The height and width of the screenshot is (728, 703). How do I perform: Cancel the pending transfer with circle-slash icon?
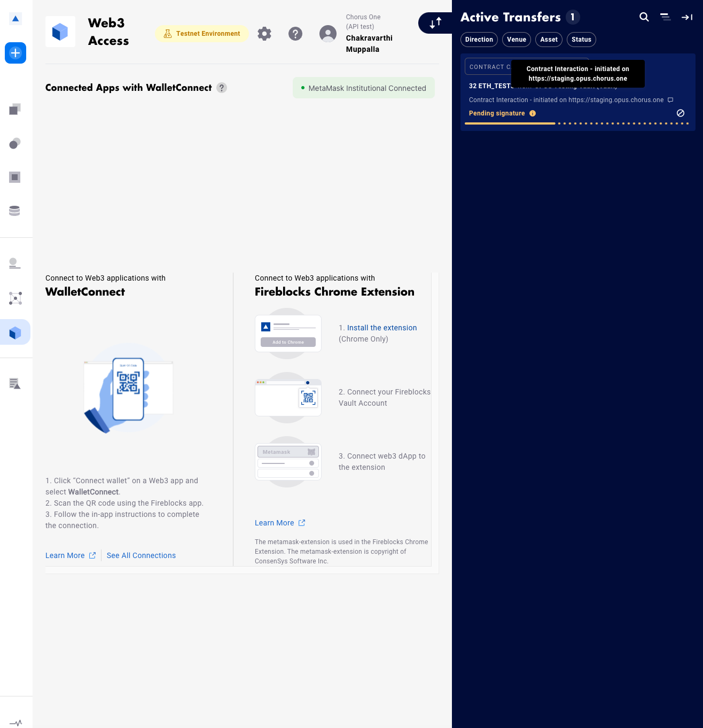681,113
